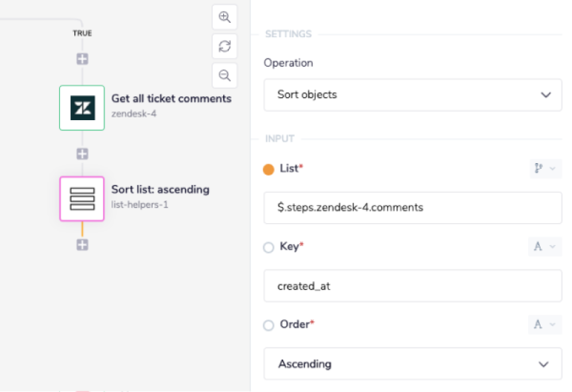Click the plus icon below the TRUE branch
Image resolution: width=572 pixels, height=392 pixels.
(x=82, y=58)
